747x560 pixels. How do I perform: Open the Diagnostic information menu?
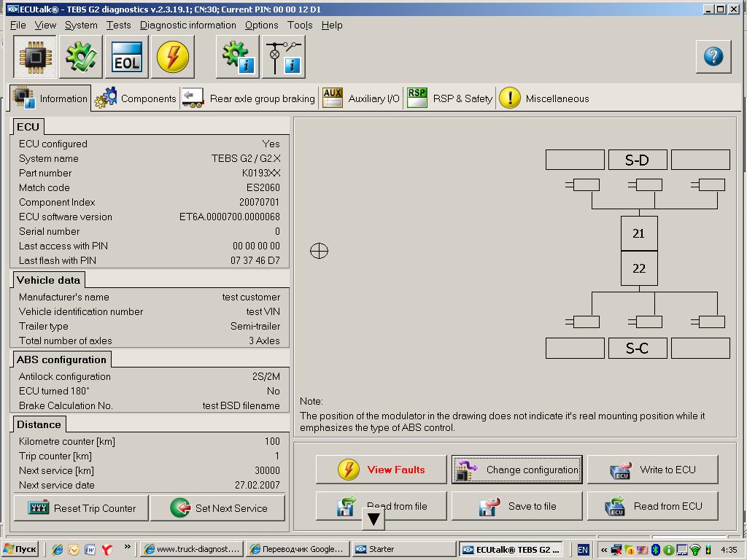pos(187,26)
